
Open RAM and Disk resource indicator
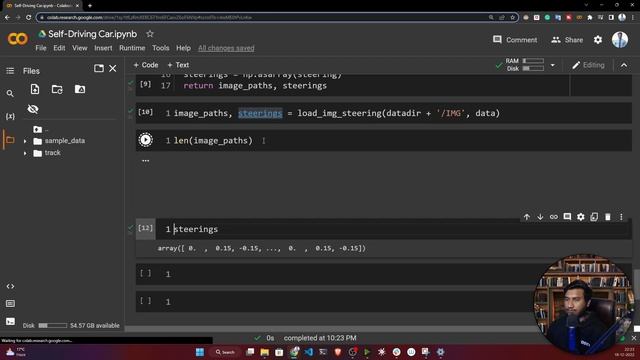[x=524, y=65]
